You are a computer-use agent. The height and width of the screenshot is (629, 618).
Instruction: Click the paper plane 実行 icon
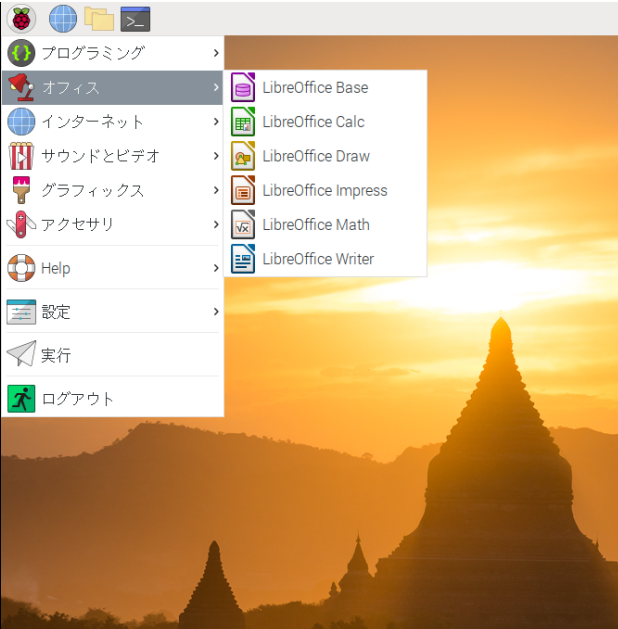click(x=21, y=354)
